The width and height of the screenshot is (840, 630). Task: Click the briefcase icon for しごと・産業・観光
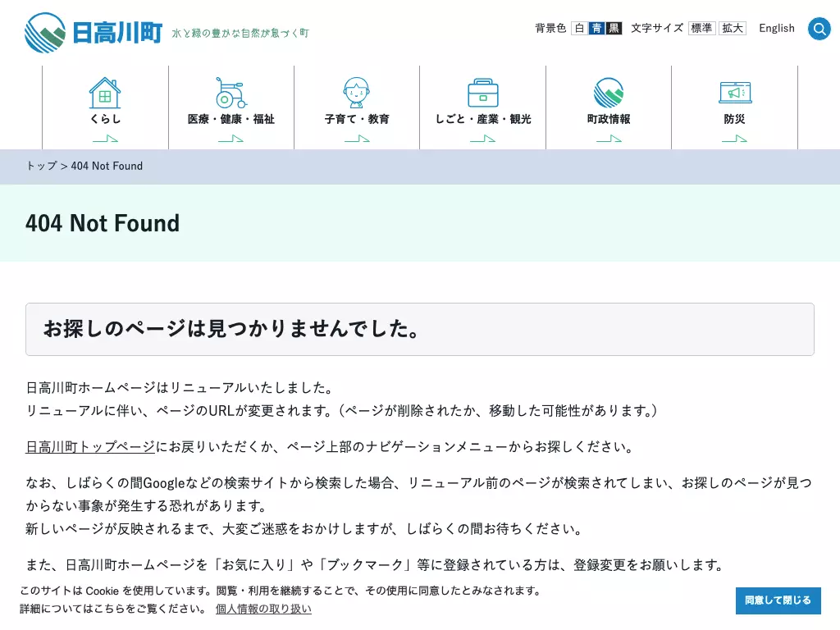(482, 93)
